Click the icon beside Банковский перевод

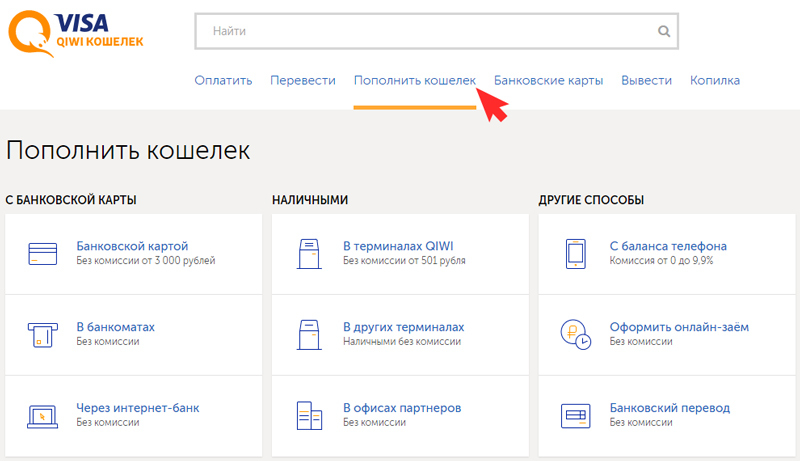(575, 415)
